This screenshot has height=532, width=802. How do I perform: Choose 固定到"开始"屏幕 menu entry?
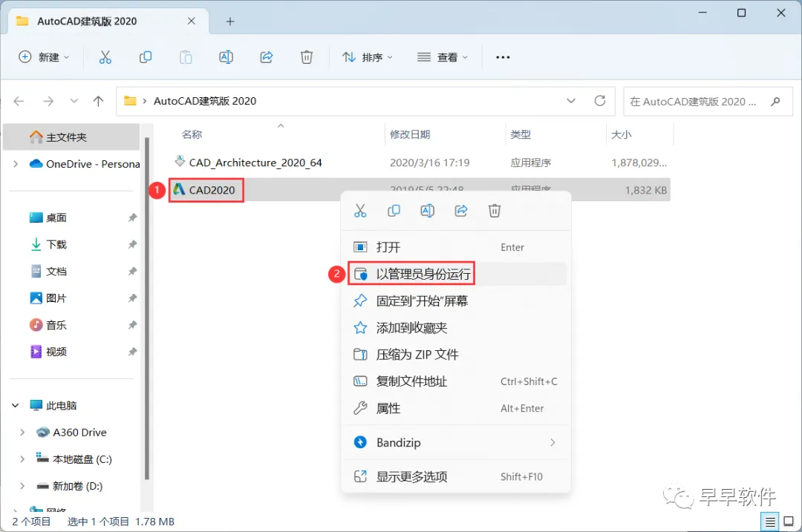click(x=456, y=301)
